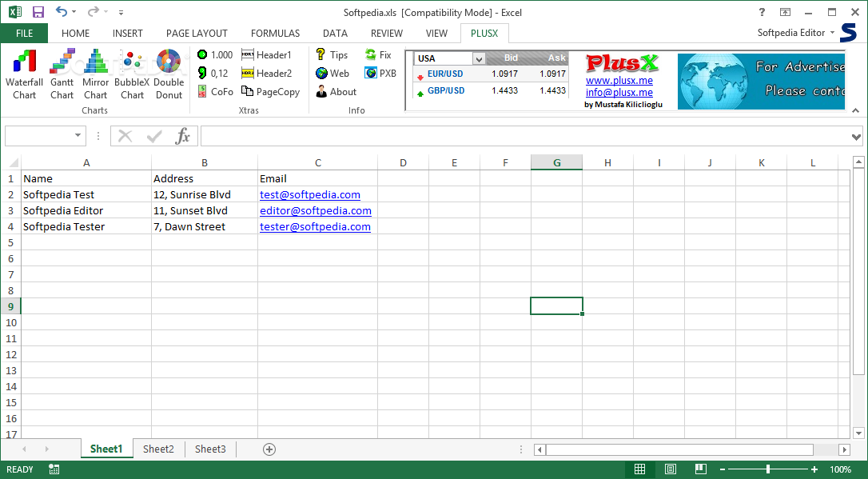Apply Header2 style
The image size is (868, 479).
266,73
